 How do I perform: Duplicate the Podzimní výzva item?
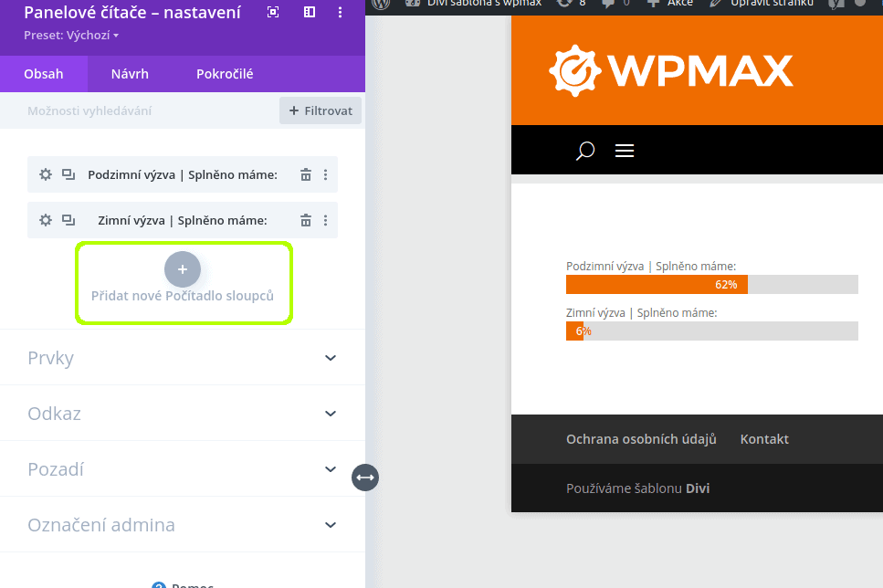68,174
